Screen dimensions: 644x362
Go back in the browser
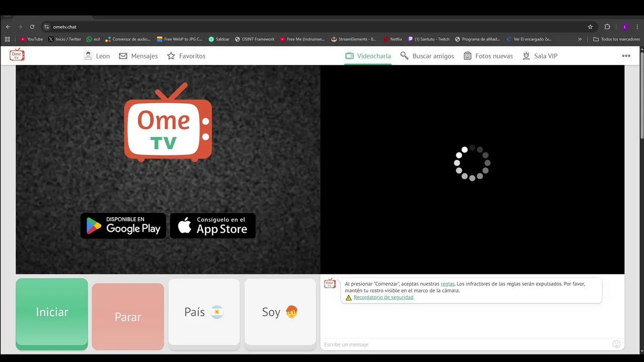click(8, 27)
